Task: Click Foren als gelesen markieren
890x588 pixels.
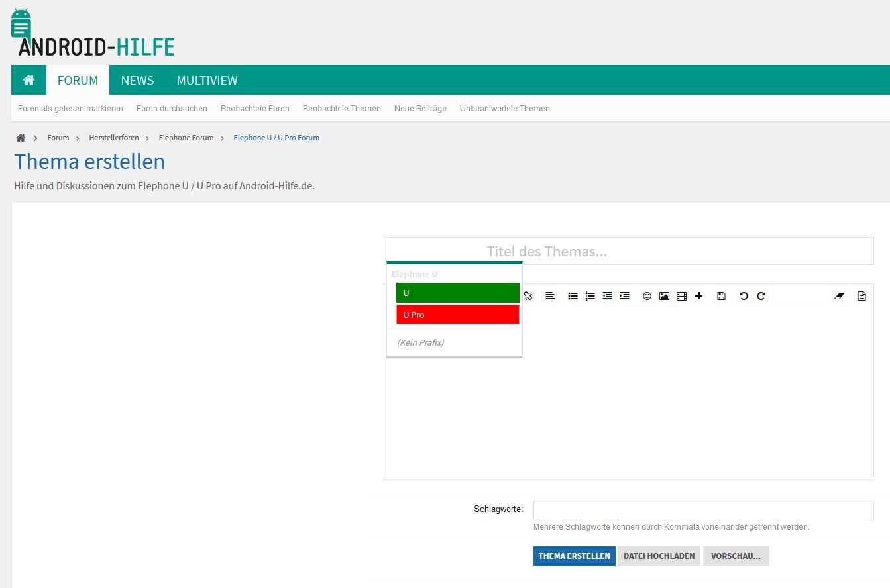Action: [70, 109]
